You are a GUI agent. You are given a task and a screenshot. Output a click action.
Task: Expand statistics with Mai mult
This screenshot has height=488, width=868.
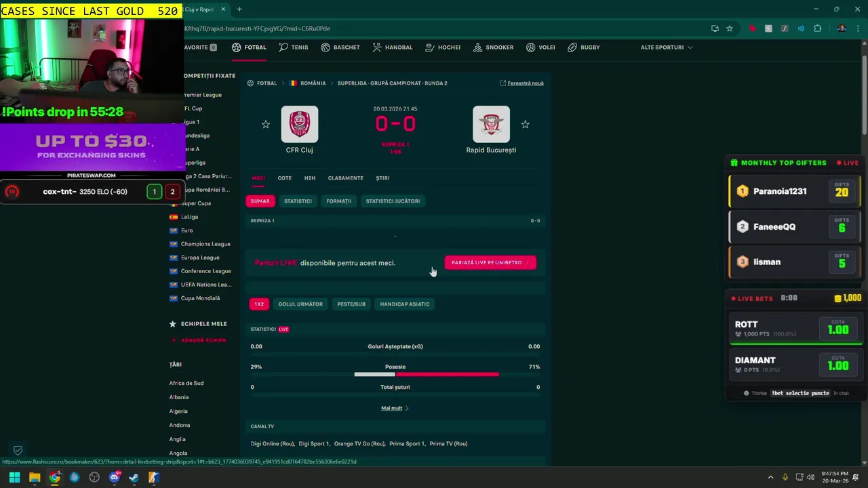395,408
